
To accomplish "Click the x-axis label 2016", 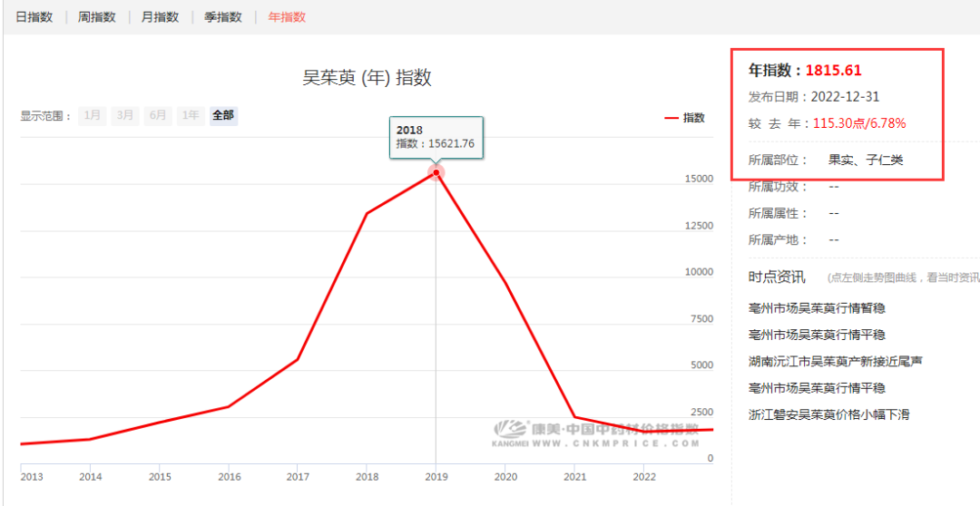I will 228,477.
